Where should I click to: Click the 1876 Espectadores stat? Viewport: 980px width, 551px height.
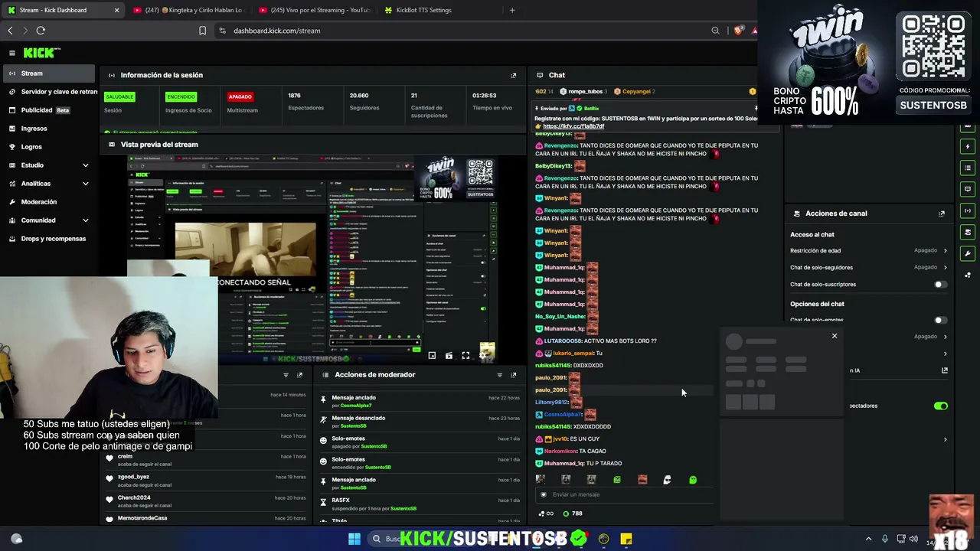tap(305, 102)
